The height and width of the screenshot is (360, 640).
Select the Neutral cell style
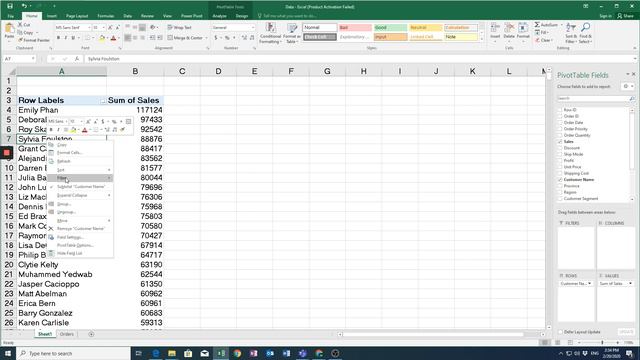coord(426,27)
